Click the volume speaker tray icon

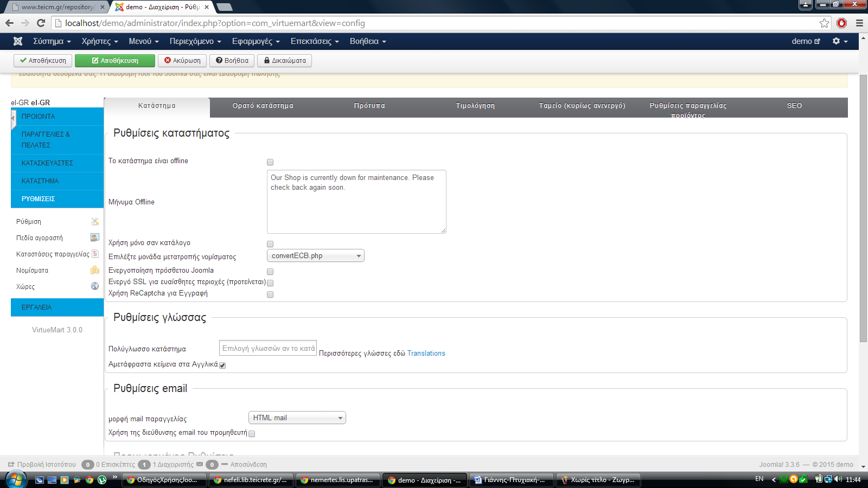point(838,479)
